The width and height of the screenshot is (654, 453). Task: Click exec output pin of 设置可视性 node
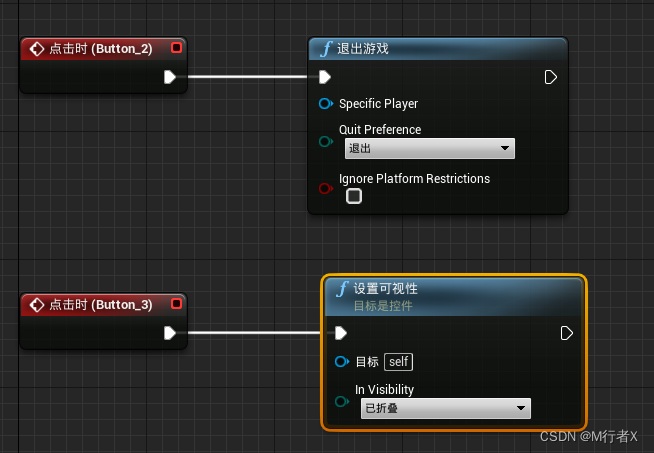tap(566, 333)
